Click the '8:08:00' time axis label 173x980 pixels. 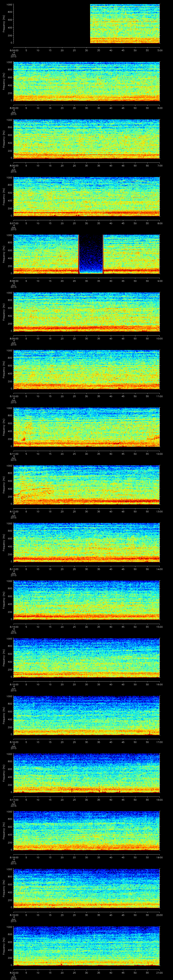(14, 281)
